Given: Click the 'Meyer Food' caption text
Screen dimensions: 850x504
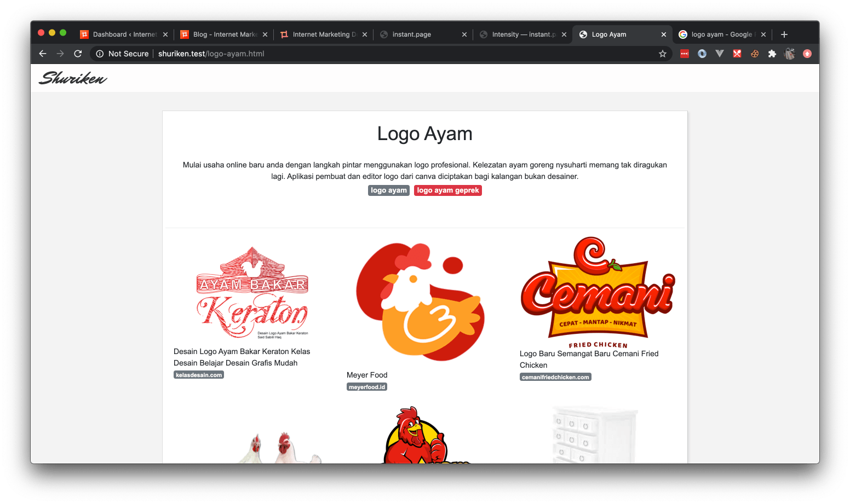Looking at the screenshot, I should point(367,375).
